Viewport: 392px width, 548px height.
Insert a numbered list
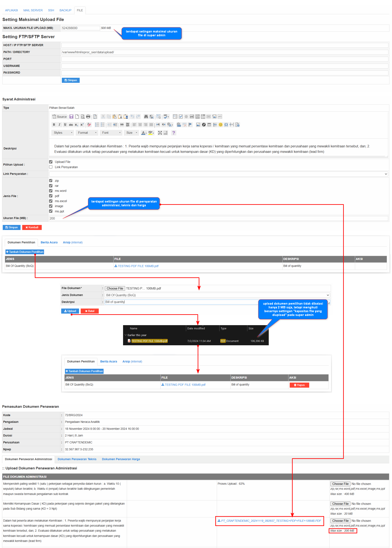pos(97,125)
